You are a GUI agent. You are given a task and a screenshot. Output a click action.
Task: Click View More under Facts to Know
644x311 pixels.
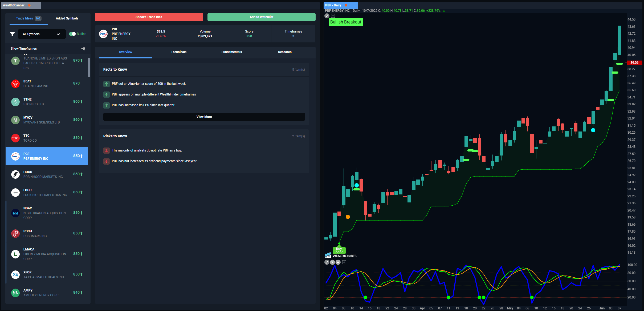tap(204, 117)
